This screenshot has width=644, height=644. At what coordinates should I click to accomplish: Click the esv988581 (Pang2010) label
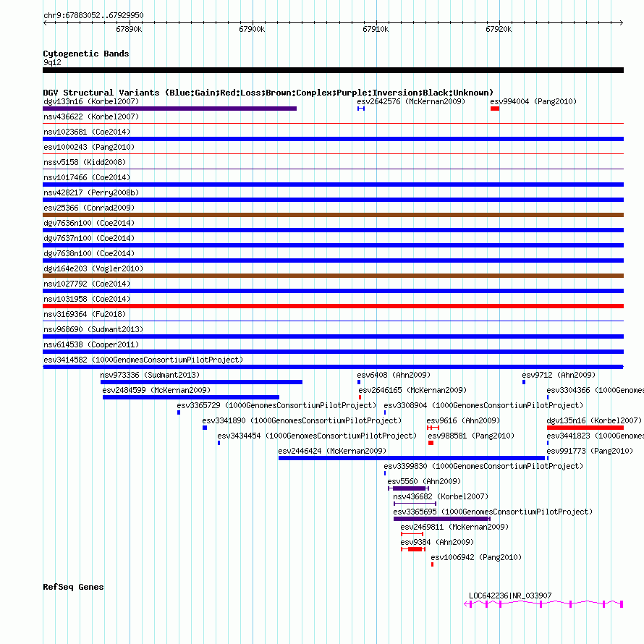(x=471, y=436)
